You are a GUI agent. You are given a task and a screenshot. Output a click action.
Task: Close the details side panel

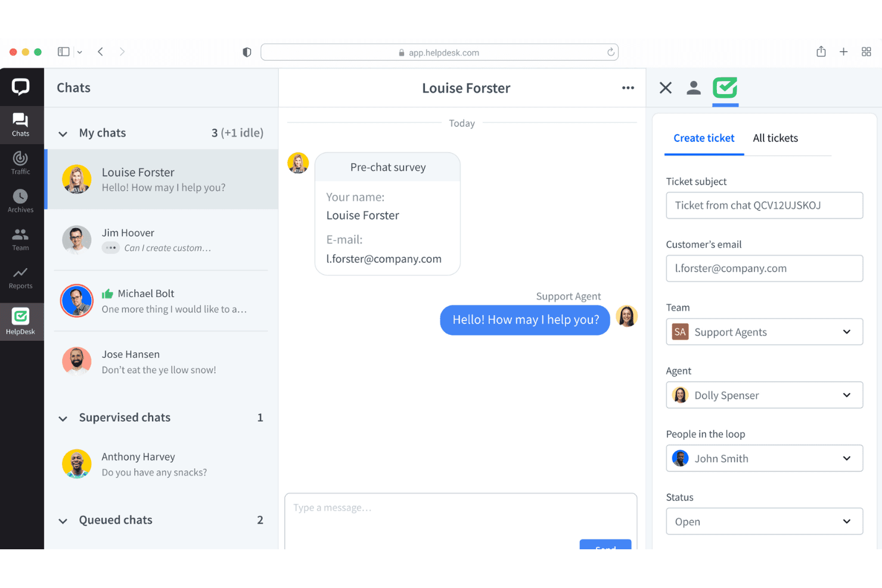tap(666, 88)
